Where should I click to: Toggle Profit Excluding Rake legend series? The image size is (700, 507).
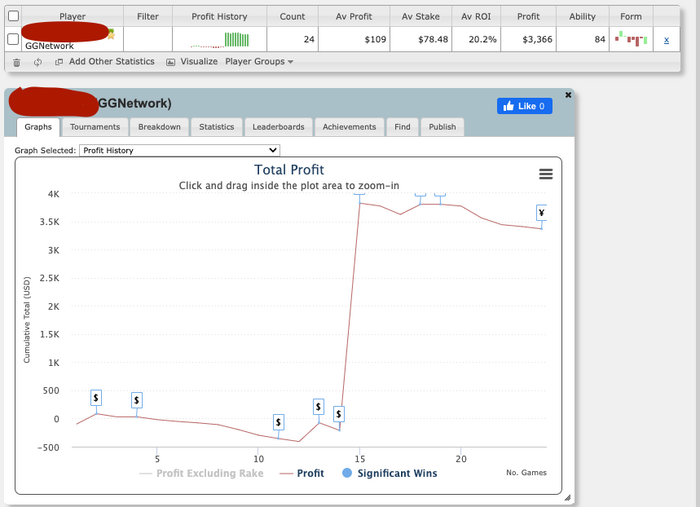[x=201, y=473]
